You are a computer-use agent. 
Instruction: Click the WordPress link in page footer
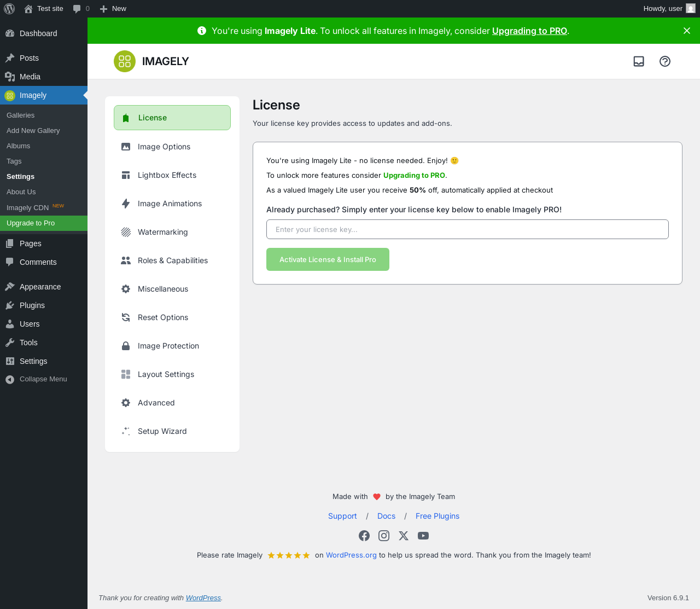[203, 598]
